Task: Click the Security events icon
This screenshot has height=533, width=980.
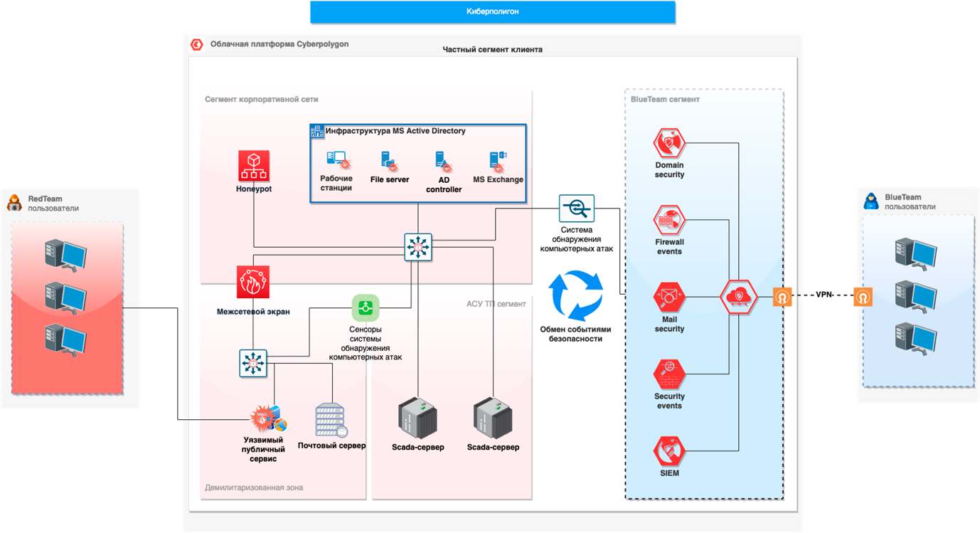Action: tap(669, 374)
